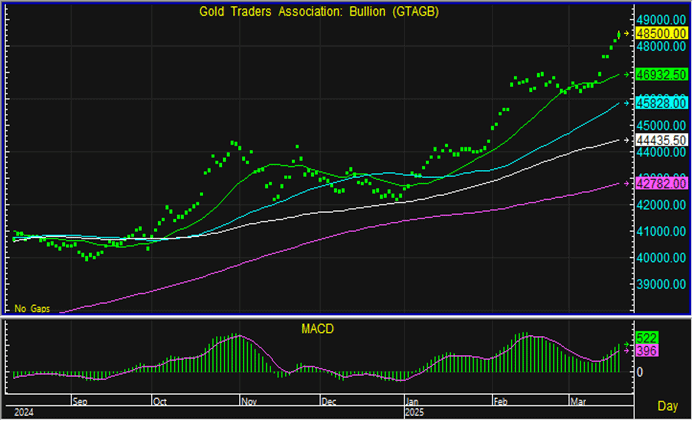
Task: Click the 49000.00 price axis tick
Action: click(x=661, y=19)
